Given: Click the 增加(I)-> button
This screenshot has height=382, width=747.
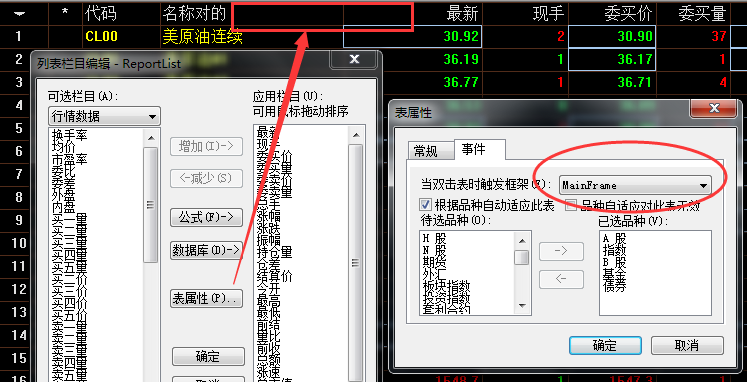Looking at the screenshot, I should (206, 146).
